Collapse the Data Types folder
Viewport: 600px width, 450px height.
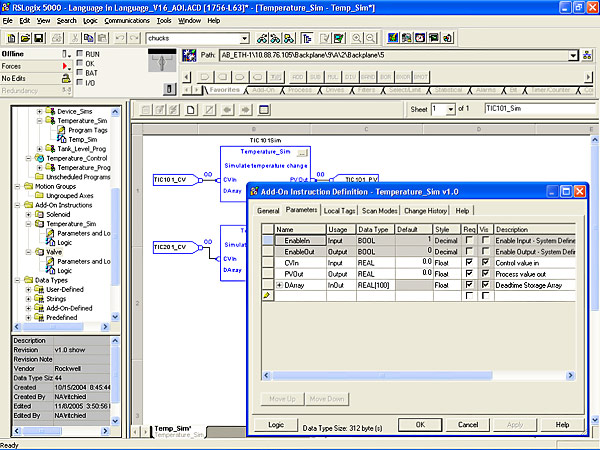tap(17, 280)
